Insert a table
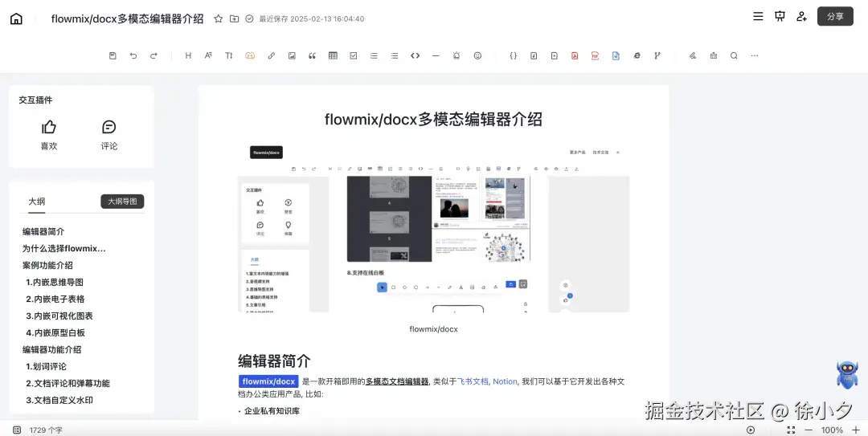This screenshot has height=436, width=868. [x=333, y=56]
